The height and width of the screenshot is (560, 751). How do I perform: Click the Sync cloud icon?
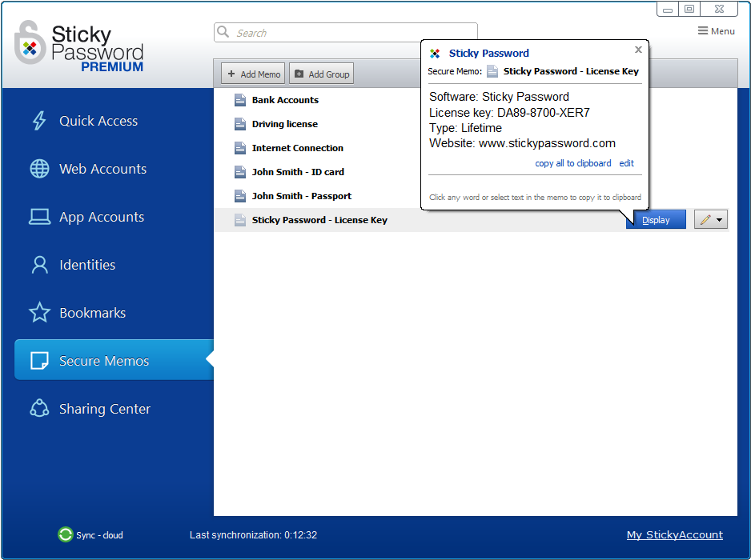click(x=66, y=534)
